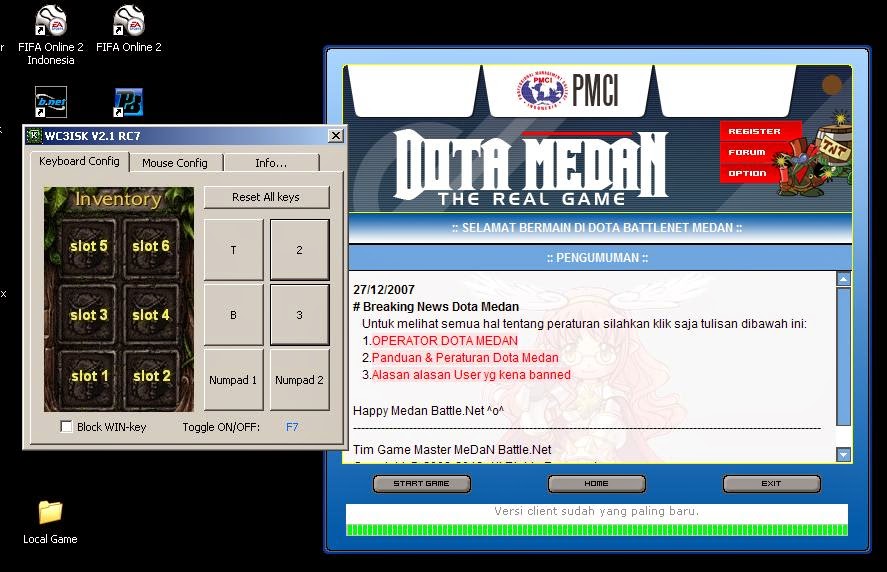Select inventory slot 6 image
This screenshot has width=887, height=572.
151,246
